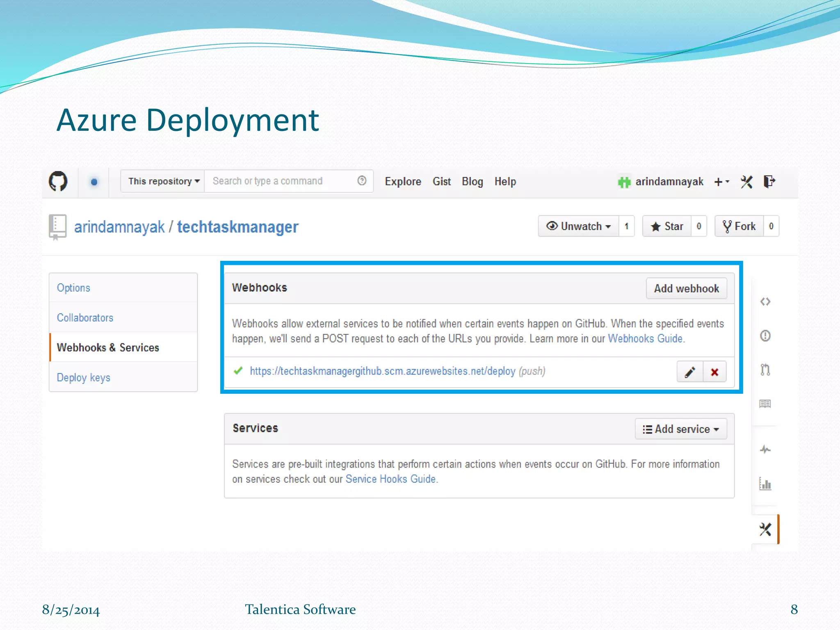
Task: Open the Wiki icon in the right sidebar
Action: (765, 404)
